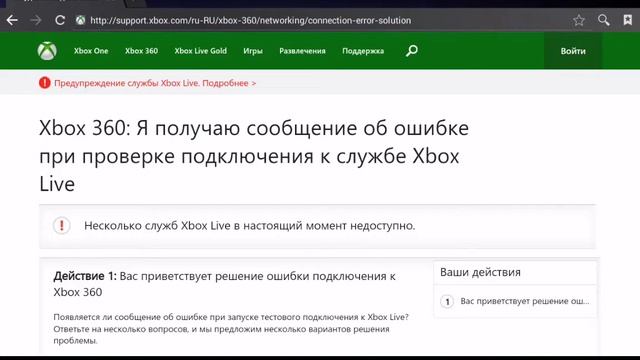Go back with the browser back arrow
The width and height of the screenshot is (640, 360).
[x=12, y=20]
